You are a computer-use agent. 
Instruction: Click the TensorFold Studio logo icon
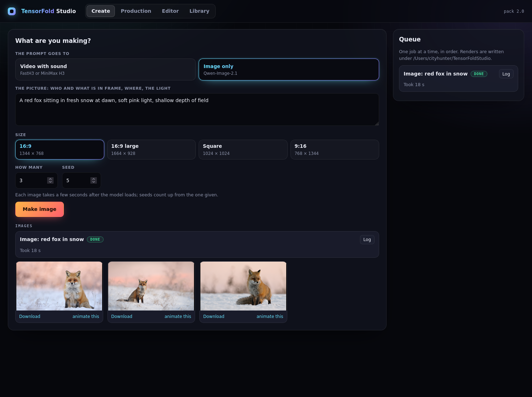click(12, 11)
